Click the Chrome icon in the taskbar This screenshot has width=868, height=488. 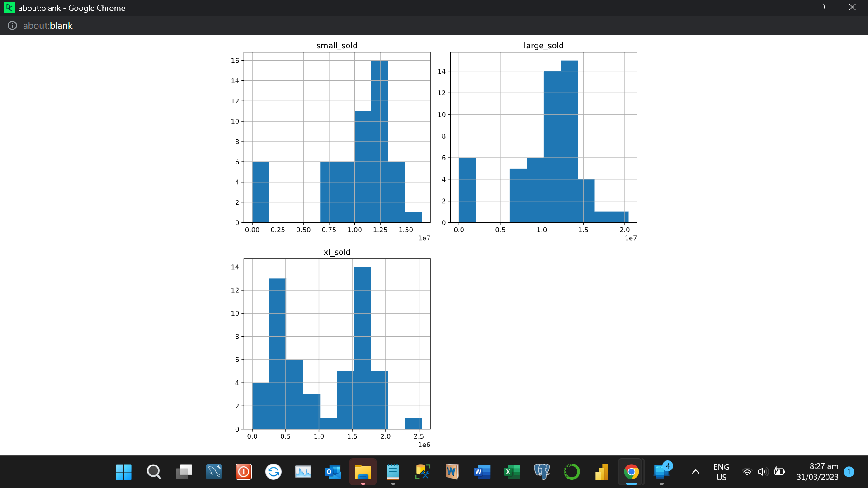[x=631, y=472]
